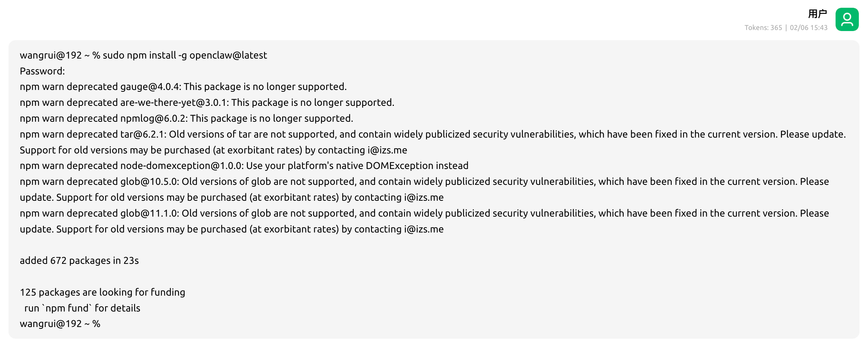Click the Tokens: 365 label
This screenshot has height=345, width=868.
click(763, 28)
